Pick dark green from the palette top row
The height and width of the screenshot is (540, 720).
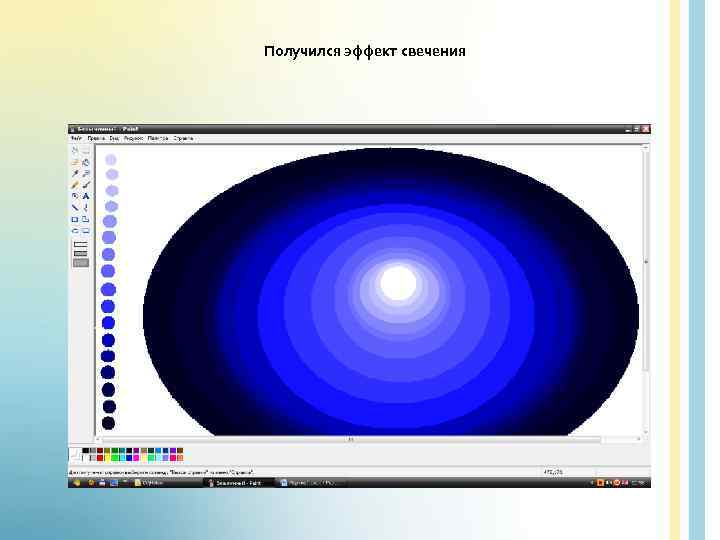click(x=114, y=451)
